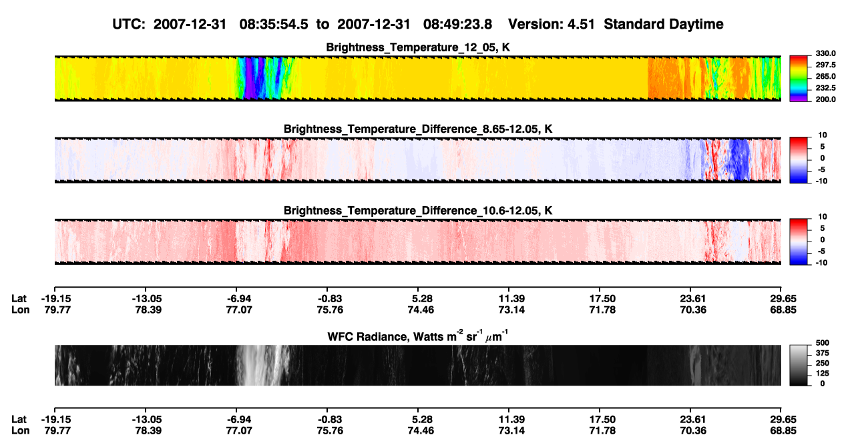The width and height of the screenshot is (868, 445).
Task: Click the -10 label on 10.6-12.05 color bar
Action: pos(823,262)
